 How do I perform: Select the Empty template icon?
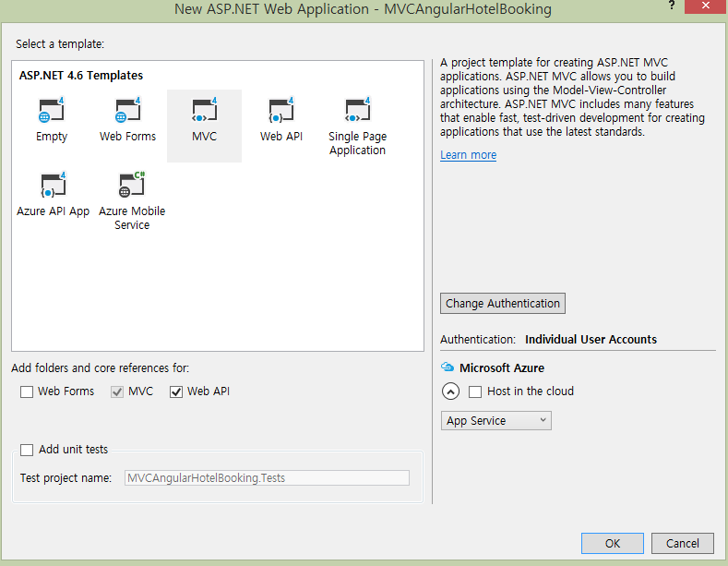point(51,110)
